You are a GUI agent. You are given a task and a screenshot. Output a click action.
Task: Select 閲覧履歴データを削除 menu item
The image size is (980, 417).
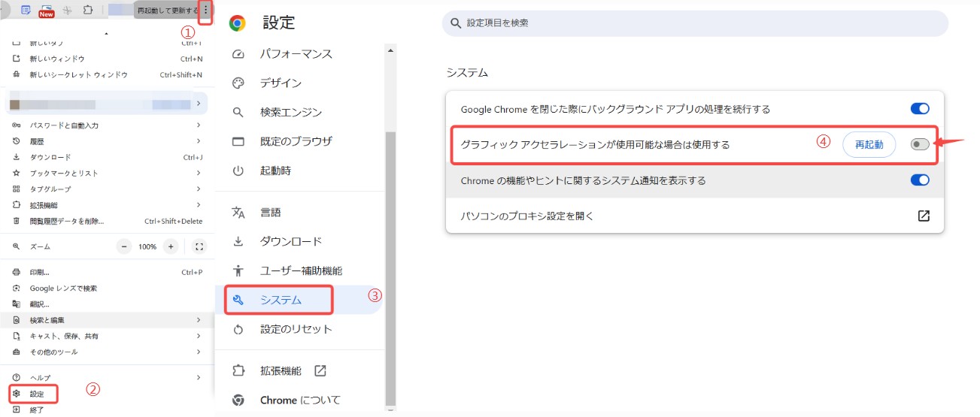pyautogui.click(x=107, y=221)
